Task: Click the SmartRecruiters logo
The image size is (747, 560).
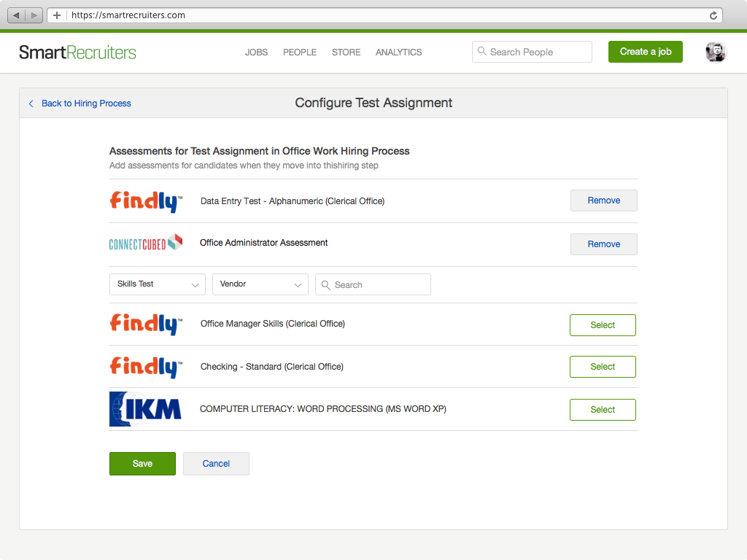Action: [77, 52]
